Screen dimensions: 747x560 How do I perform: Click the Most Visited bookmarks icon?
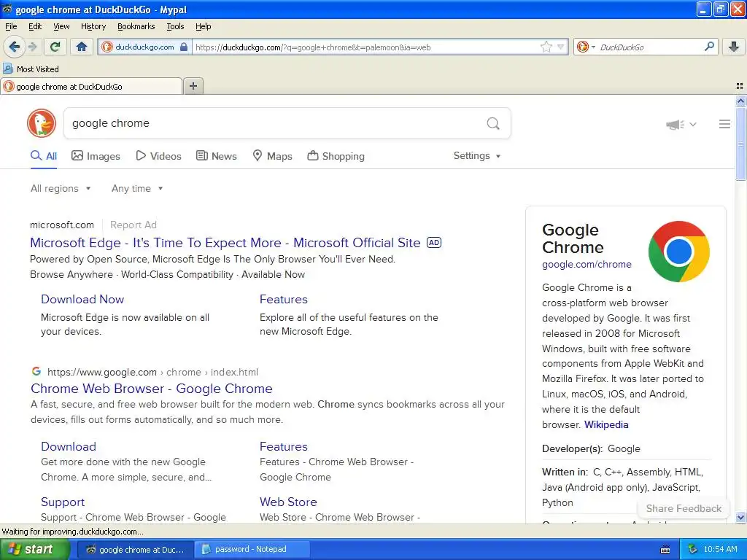pyautogui.click(x=8, y=69)
